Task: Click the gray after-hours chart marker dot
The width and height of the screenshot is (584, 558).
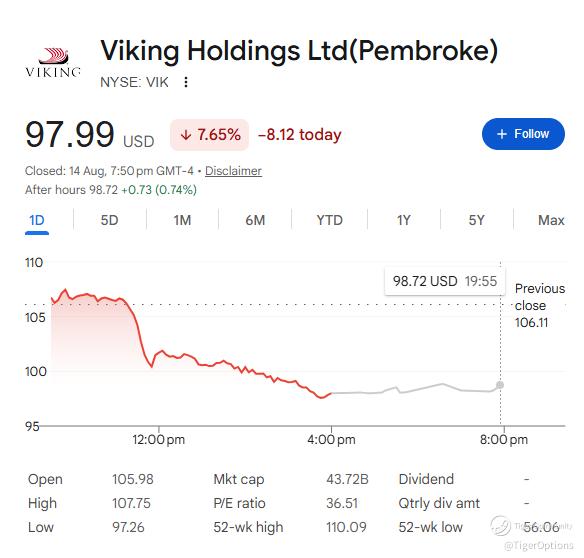Action: pos(500,385)
